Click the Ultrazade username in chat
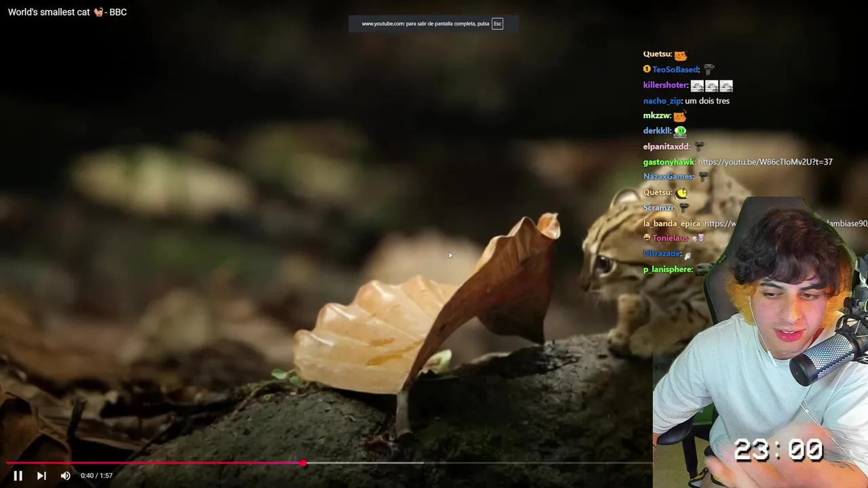Screen dimensions: 868x488 (x=662, y=253)
